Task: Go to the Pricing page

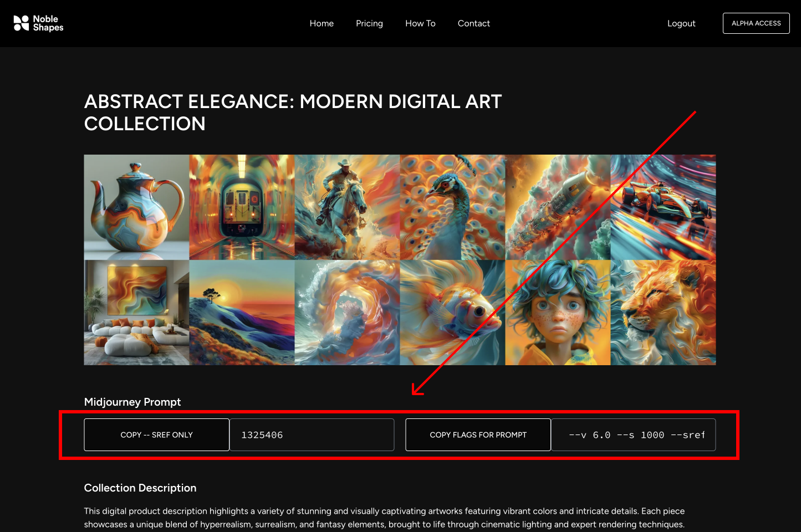Action: click(x=369, y=23)
